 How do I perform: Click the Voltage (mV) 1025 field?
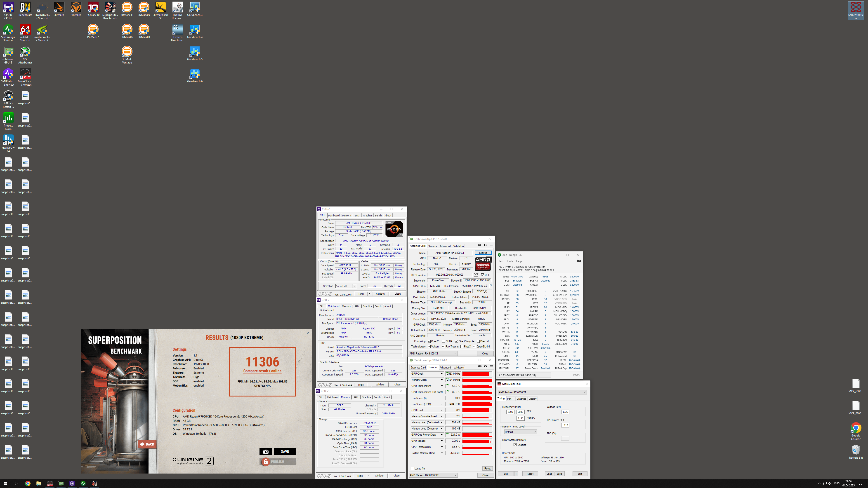coord(565,412)
